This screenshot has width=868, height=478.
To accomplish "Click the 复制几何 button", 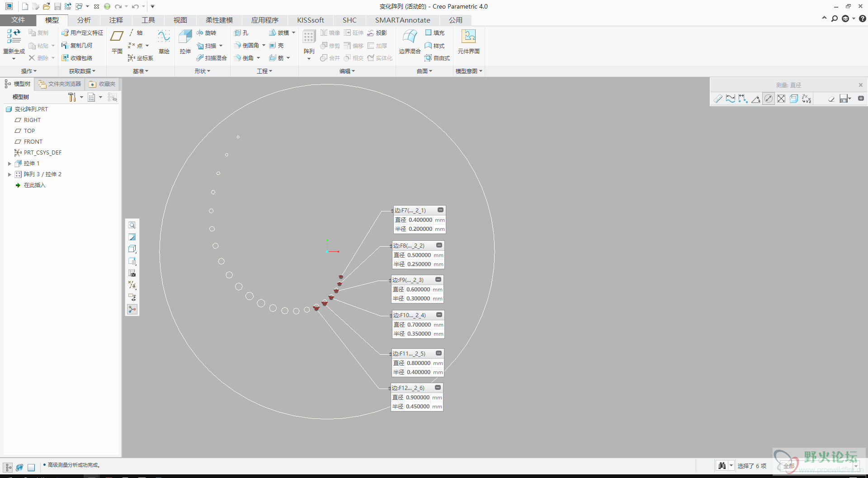I will (77, 46).
